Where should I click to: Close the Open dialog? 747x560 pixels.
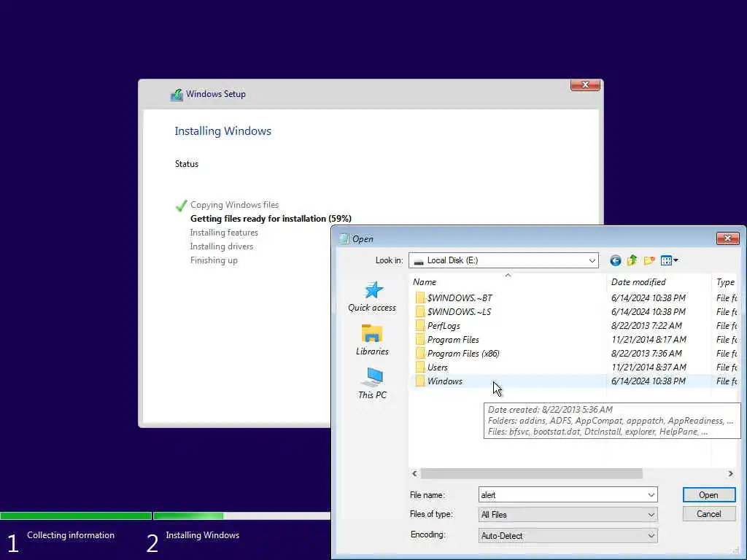727,238
